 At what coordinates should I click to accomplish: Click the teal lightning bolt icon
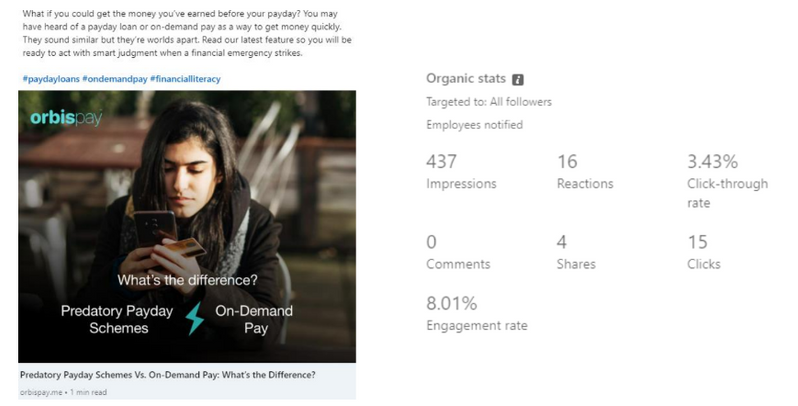pos(194,318)
